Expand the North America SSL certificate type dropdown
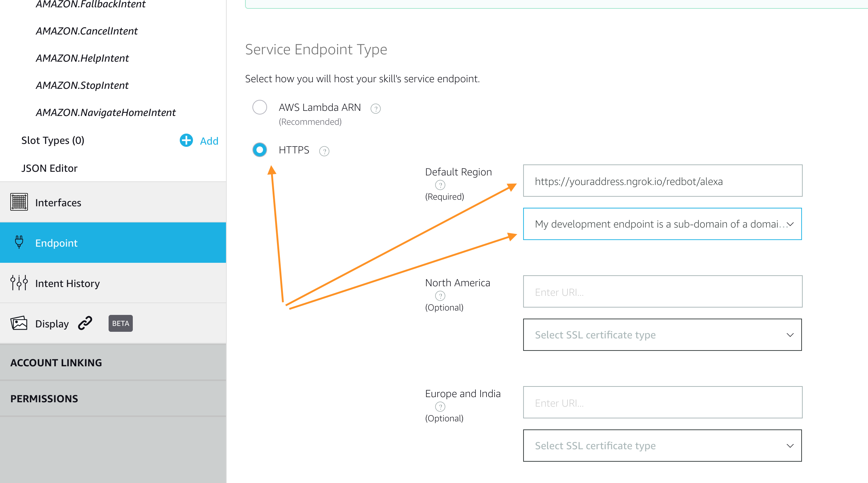The width and height of the screenshot is (868, 483). pos(663,335)
